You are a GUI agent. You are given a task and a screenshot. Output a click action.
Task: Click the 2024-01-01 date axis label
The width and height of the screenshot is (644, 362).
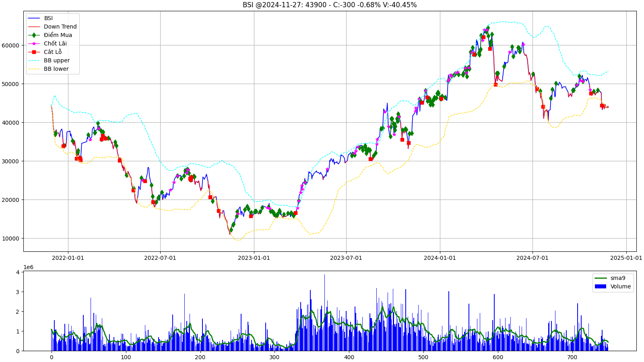[x=440, y=258]
